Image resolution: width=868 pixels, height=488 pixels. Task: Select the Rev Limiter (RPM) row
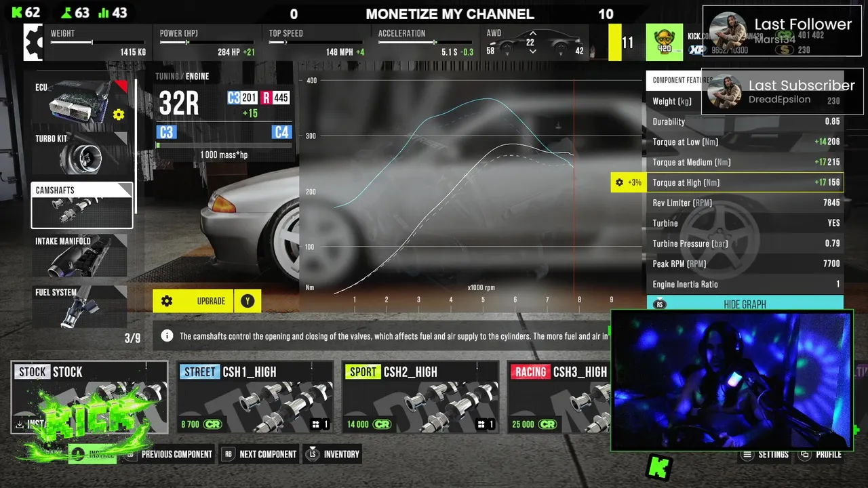click(x=745, y=203)
